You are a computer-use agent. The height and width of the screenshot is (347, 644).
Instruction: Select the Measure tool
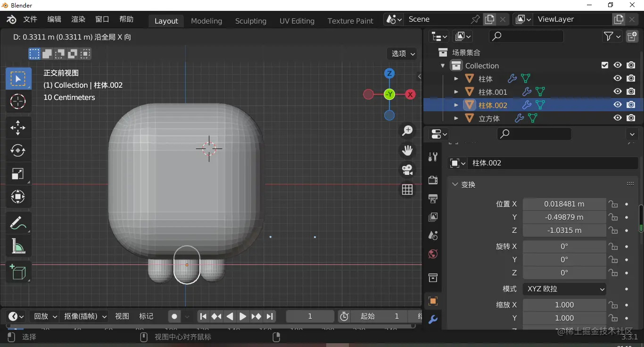coord(18,246)
